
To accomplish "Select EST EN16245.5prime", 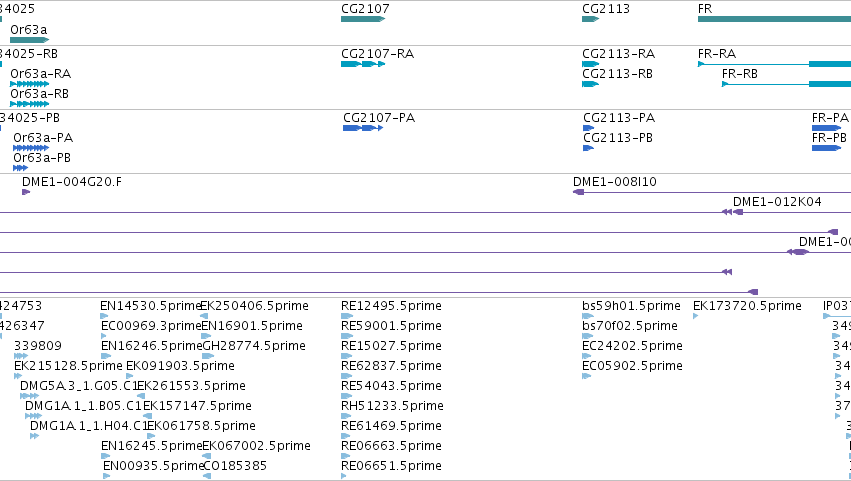I will [105, 456].
